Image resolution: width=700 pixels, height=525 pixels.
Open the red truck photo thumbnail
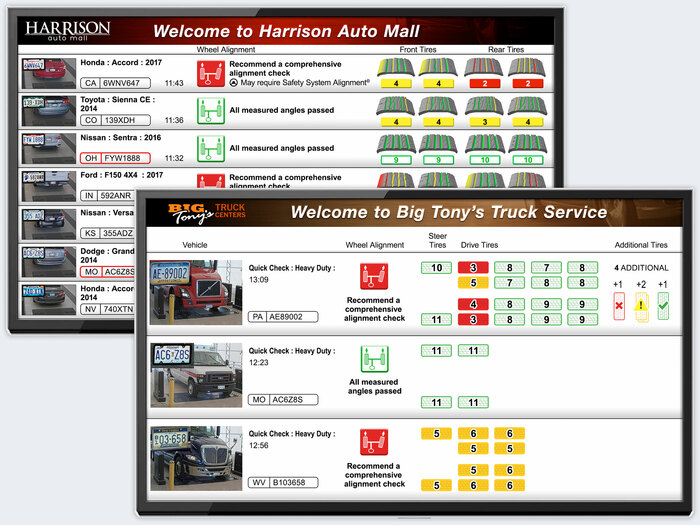[195, 292]
